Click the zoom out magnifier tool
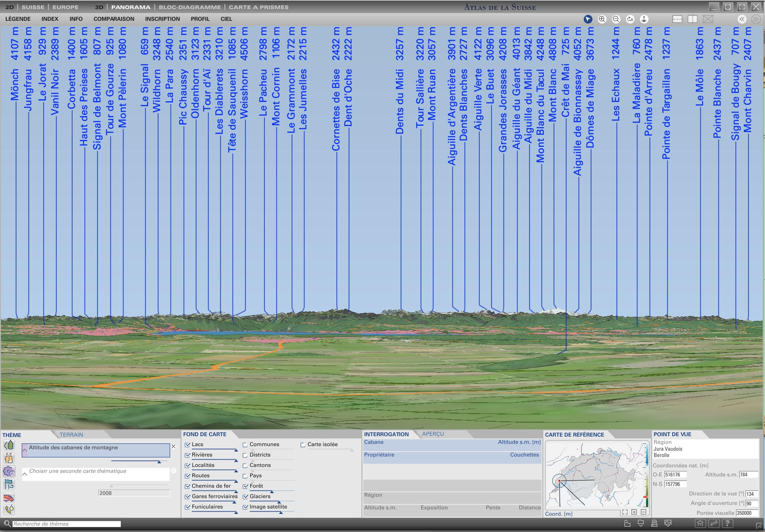The image size is (765, 532). [616, 19]
